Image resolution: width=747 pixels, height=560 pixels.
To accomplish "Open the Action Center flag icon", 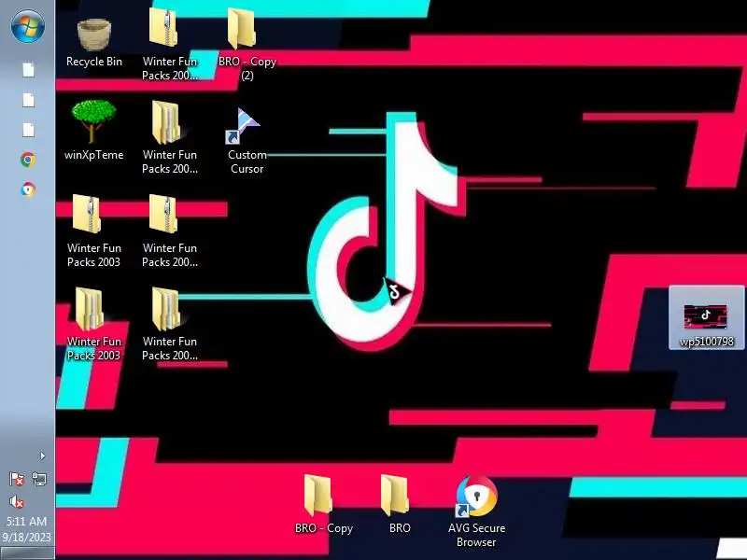I will [17, 479].
